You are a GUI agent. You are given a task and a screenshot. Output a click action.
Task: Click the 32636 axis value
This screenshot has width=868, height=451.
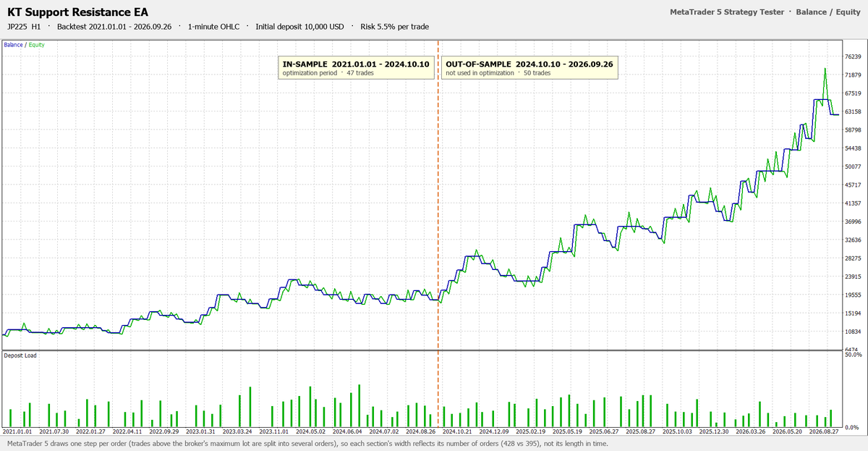[x=852, y=240]
